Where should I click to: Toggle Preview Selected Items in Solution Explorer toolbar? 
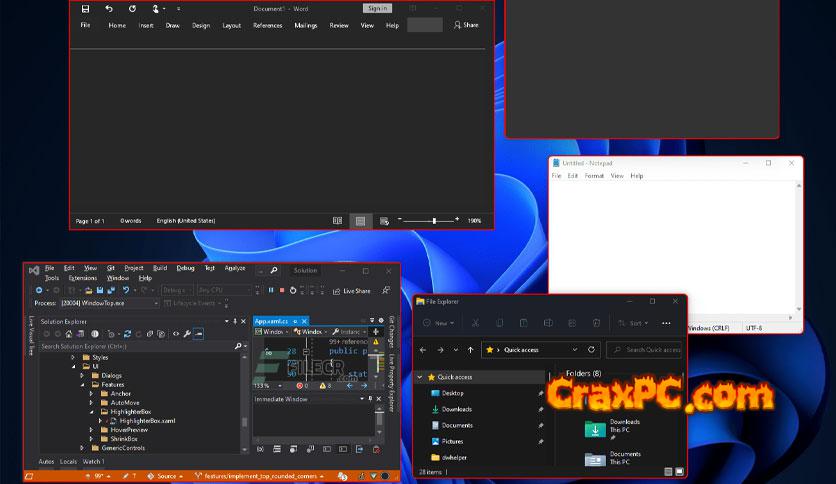click(199, 333)
